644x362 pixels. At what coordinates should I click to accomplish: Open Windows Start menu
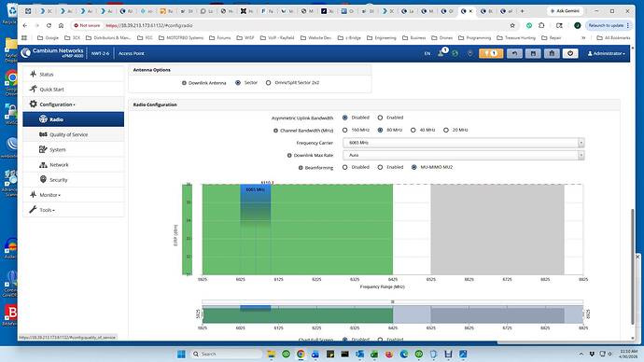181,354
